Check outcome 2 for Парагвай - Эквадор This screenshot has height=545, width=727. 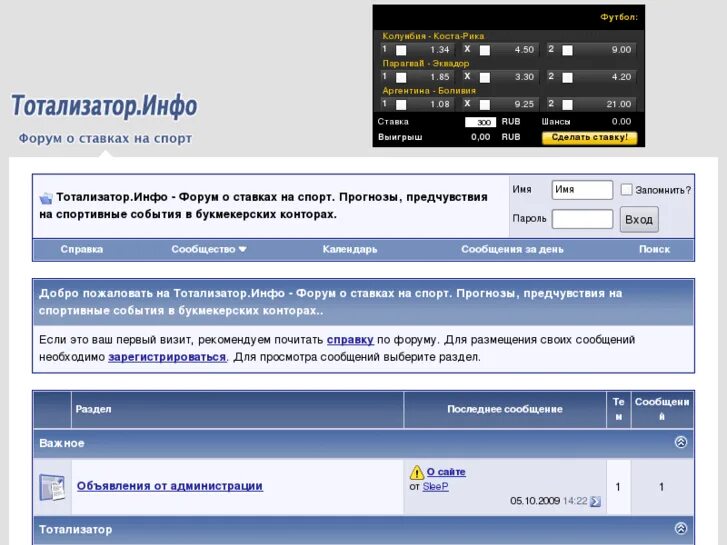[568, 77]
